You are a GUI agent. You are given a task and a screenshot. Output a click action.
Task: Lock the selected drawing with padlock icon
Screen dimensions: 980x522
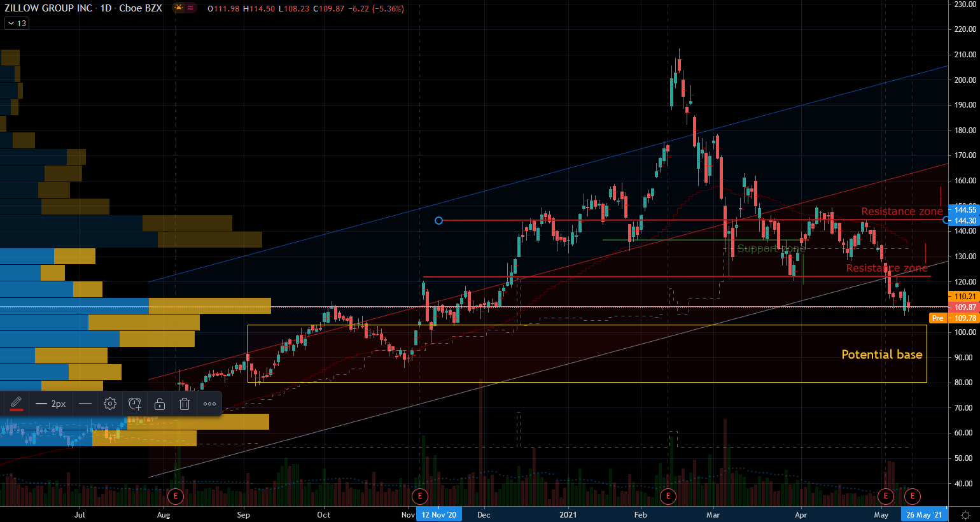coord(160,404)
